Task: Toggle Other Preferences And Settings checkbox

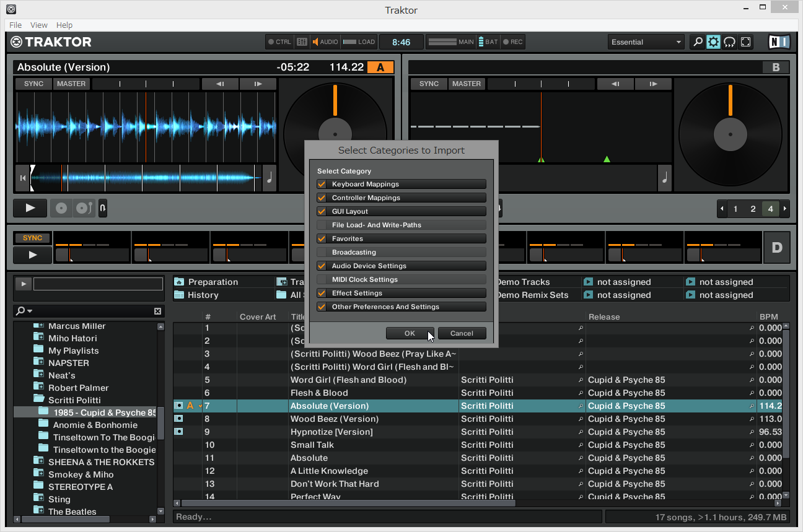Action: [321, 307]
